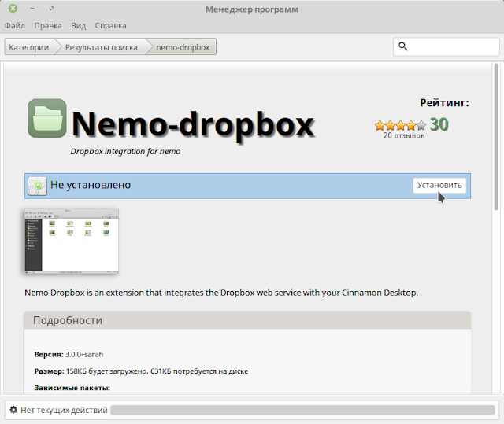Click the star rating icons
Screen dimensions: 504x424
coord(401,125)
